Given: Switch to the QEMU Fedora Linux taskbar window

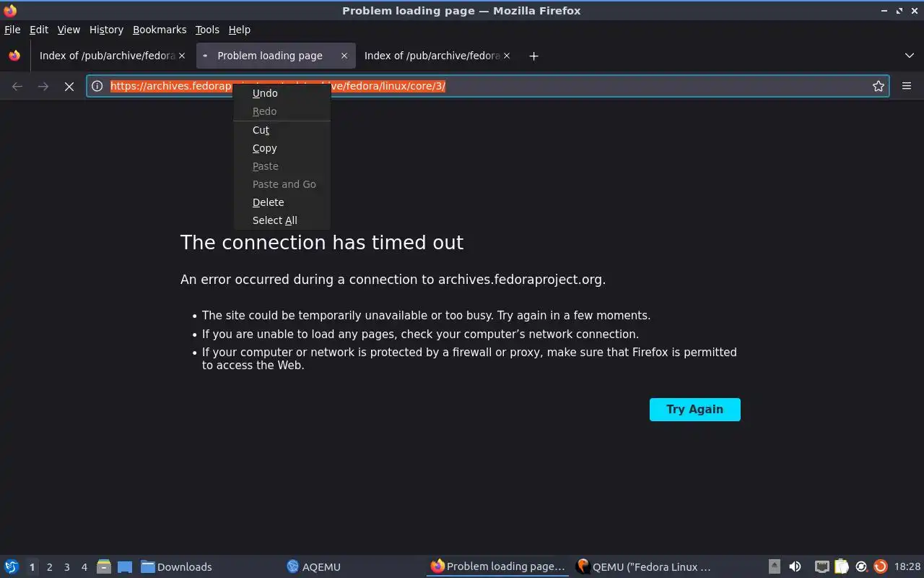Looking at the screenshot, I should pyautogui.click(x=644, y=567).
